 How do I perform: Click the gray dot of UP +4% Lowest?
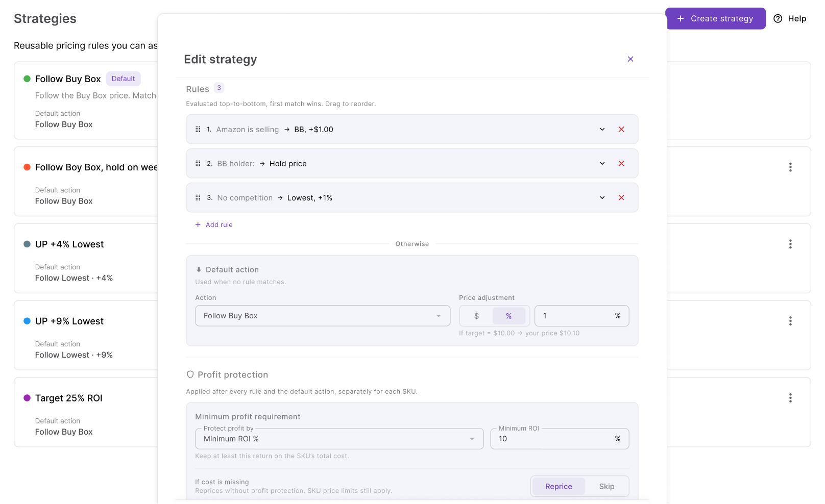pyautogui.click(x=27, y=244)
